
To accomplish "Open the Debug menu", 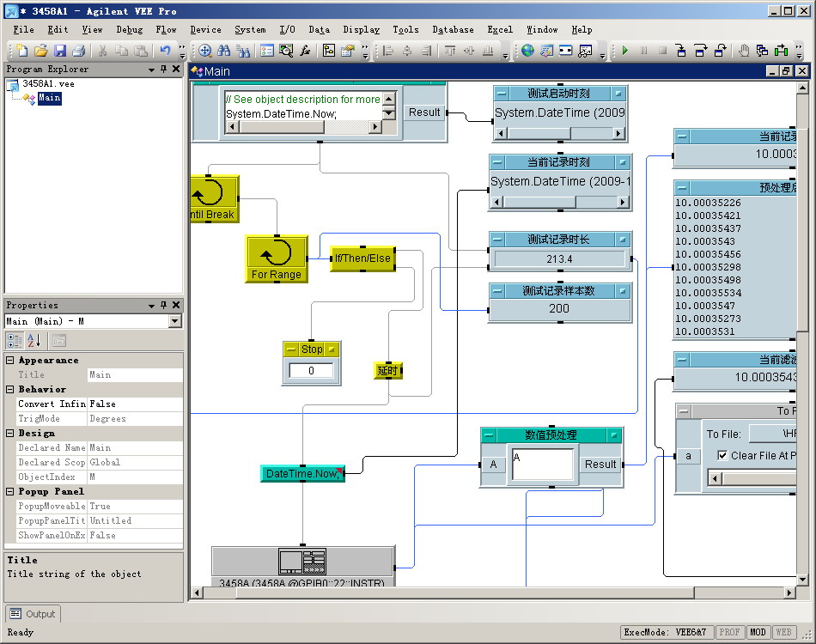I will click(129, 30).
